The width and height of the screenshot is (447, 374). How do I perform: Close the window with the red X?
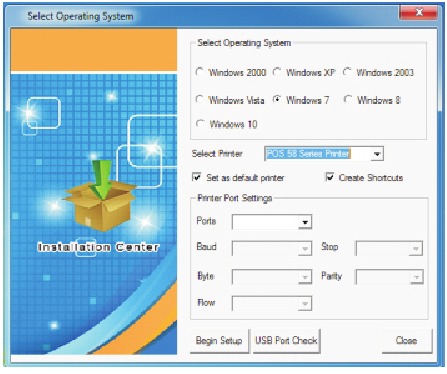(419, 12)
